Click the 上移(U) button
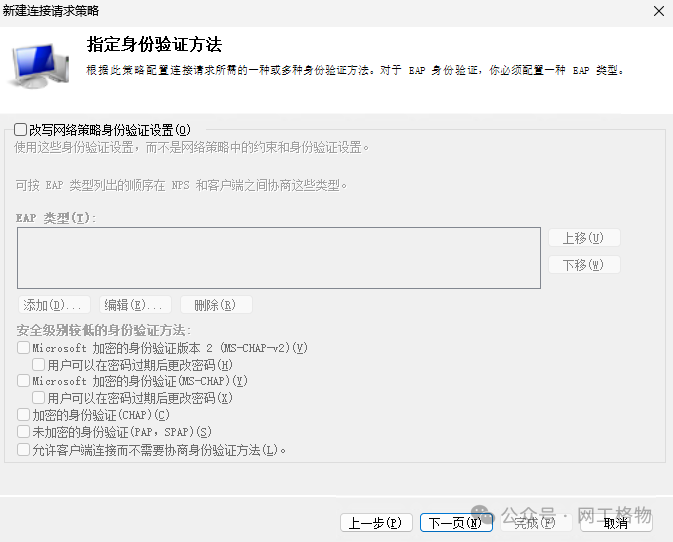The width and height of the screenshot is (673, 542). pos(584,238)
